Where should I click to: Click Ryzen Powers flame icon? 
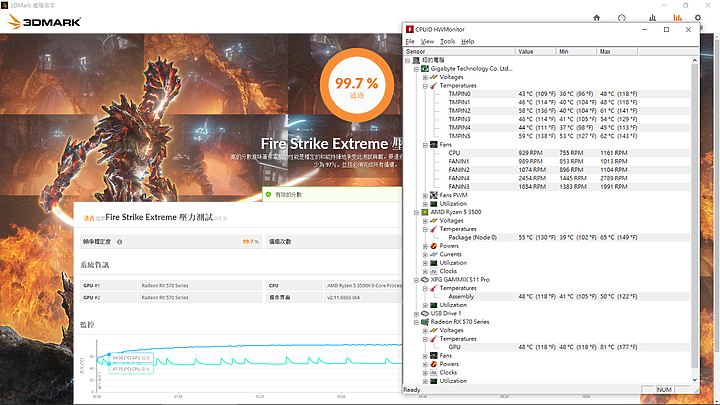tap(433, 246)
